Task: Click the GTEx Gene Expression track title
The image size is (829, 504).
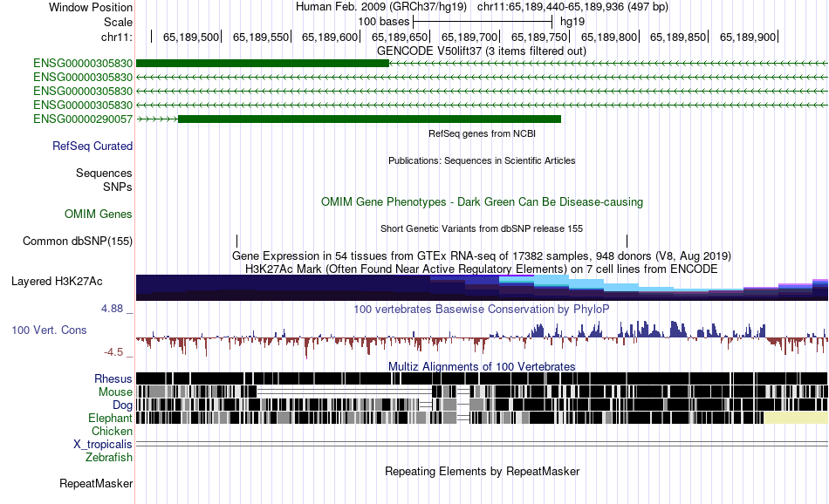Action: [x=482, y=256]
